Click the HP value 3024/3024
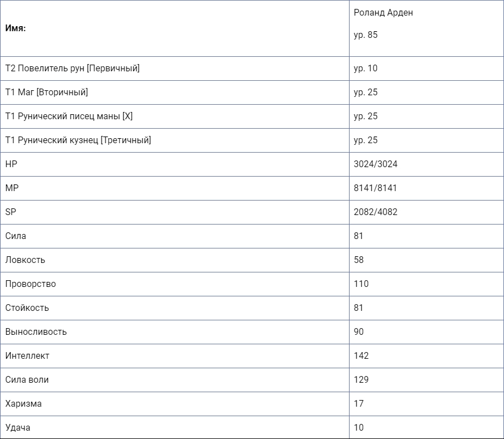Image resolution: width=504 pixels, height=439 pixels. tap(375, 164)
